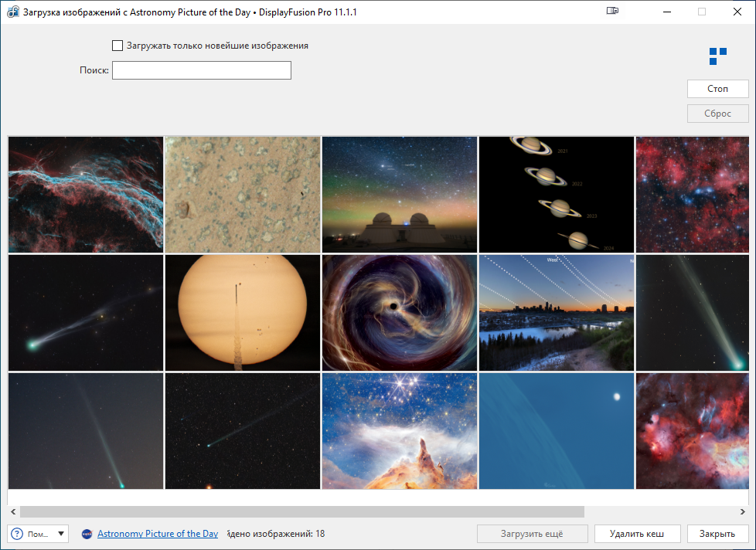Select the four Saturns thumbnail
The width and height of the screenshot is (756, 550).
(x=556, y=195)
